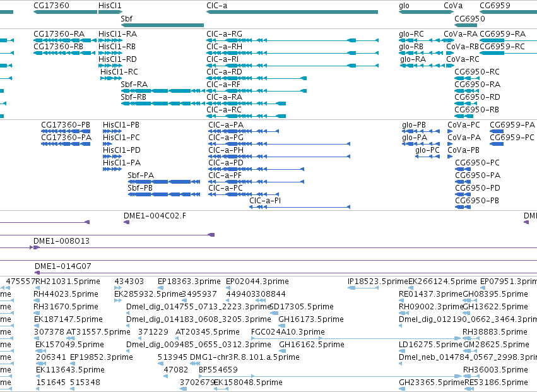Select the RH38883.5prime EST label

click(x=495, y=332)
